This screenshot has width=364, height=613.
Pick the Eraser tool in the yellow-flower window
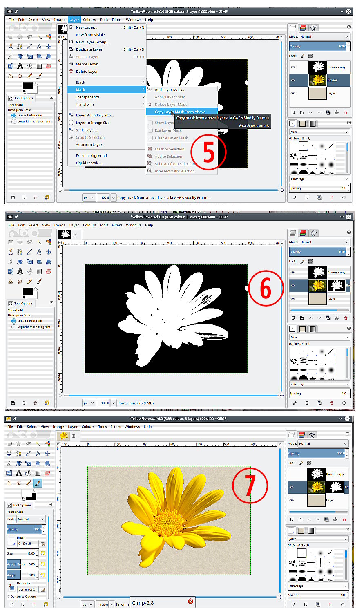tap(47, 473)
